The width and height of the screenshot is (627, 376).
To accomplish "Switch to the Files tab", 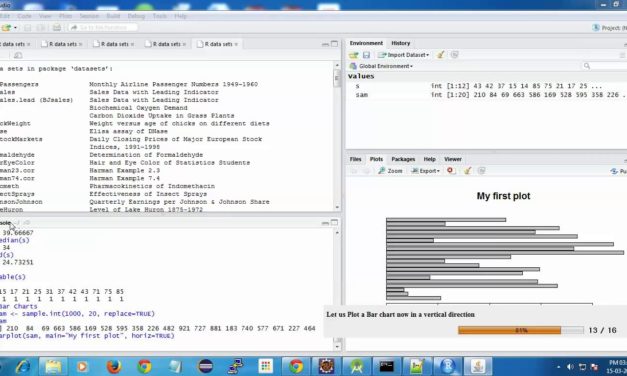I will [355, 159].
